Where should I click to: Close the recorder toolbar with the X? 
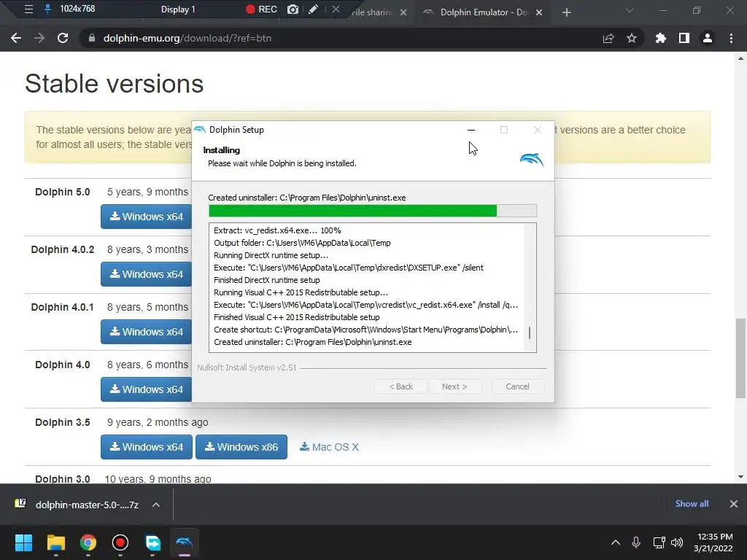pyautogui.click(x=336, y=9)
